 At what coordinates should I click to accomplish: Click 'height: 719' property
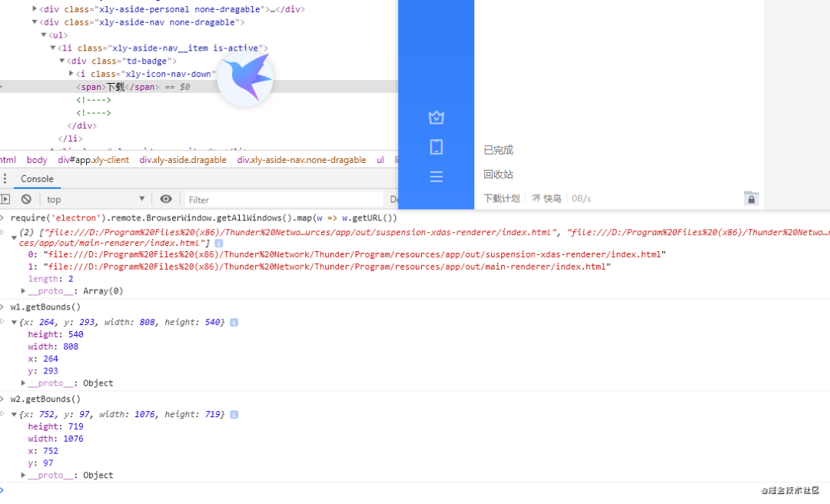pos(55,426)
